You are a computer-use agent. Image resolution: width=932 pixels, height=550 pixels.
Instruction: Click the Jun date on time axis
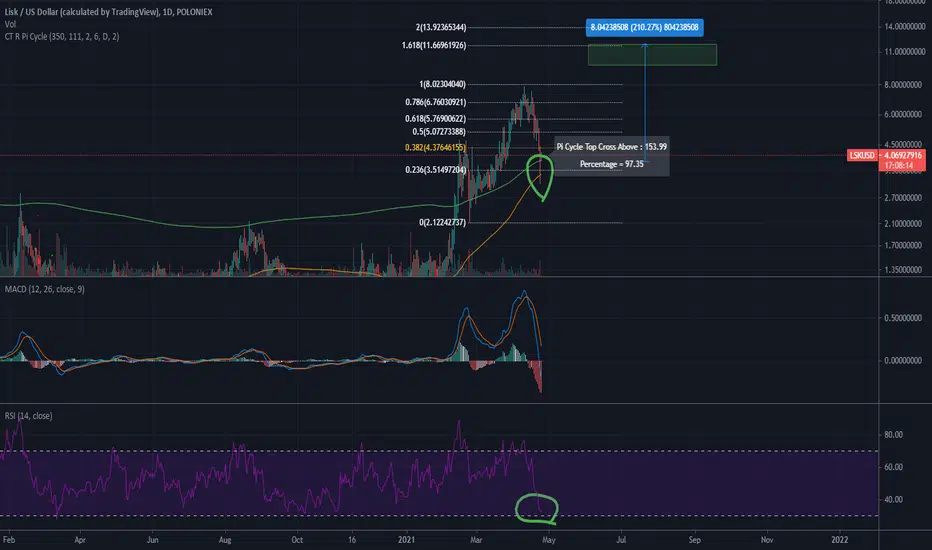tap(153, 540)
